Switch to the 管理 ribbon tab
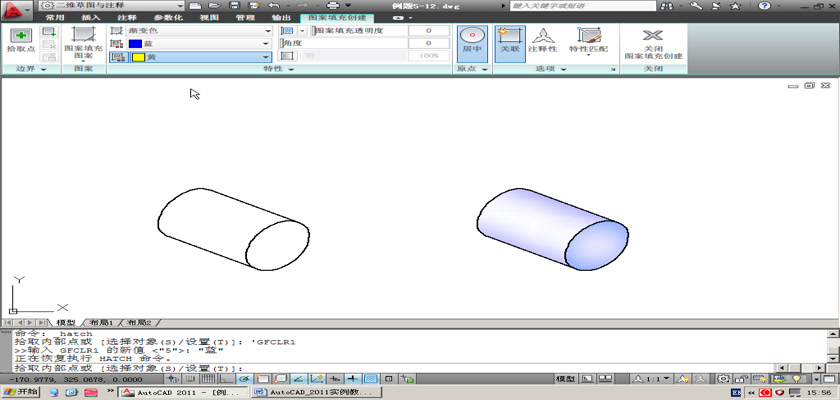 coord(245,17)
